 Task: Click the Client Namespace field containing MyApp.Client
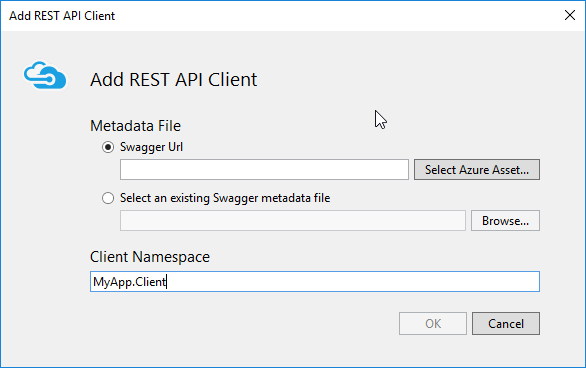pos(315,282)
